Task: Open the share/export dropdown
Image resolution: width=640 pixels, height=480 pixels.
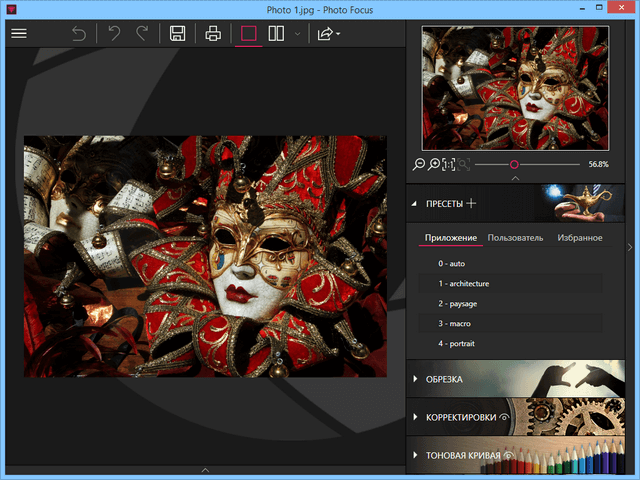Action: (328, 34)
